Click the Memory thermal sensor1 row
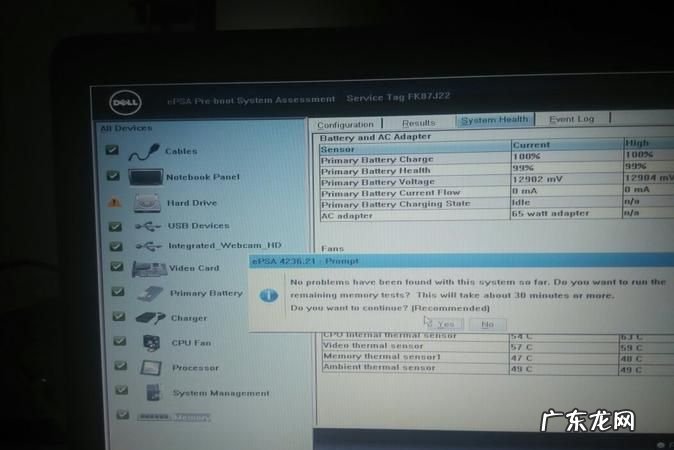Image resolution: width=674 pixels, height=450 pixels. click(498, 357)
